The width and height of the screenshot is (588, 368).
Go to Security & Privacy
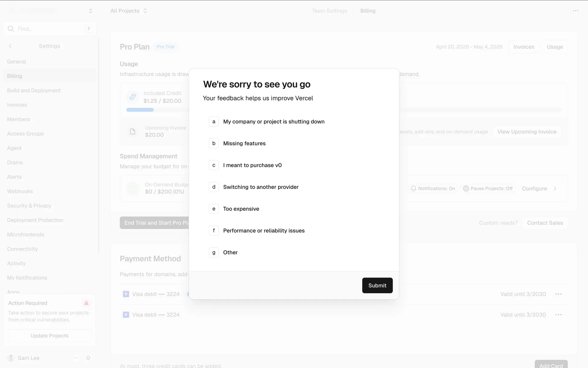(50, 206)
